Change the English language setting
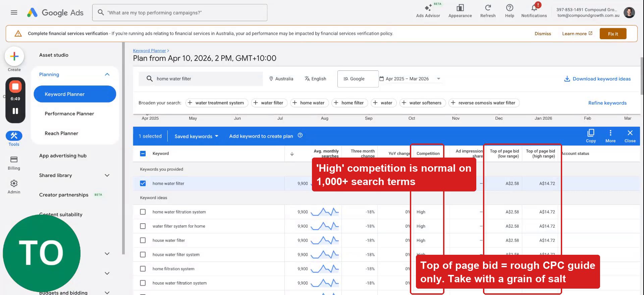The width and height of the screenshot is (644, 295). tap(315, 79)
